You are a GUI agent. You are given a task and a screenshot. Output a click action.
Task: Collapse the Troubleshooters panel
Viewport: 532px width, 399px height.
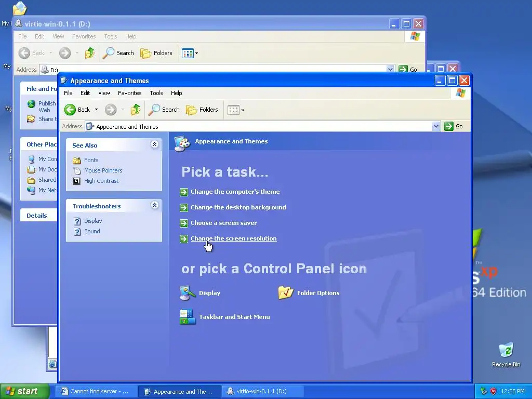point(154,205)
